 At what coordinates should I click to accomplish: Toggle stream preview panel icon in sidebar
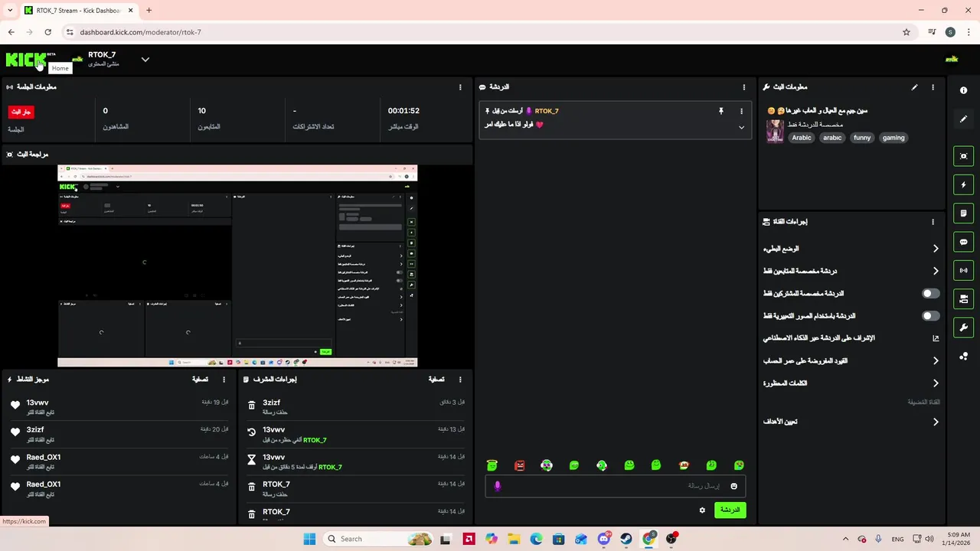(963, 156)
